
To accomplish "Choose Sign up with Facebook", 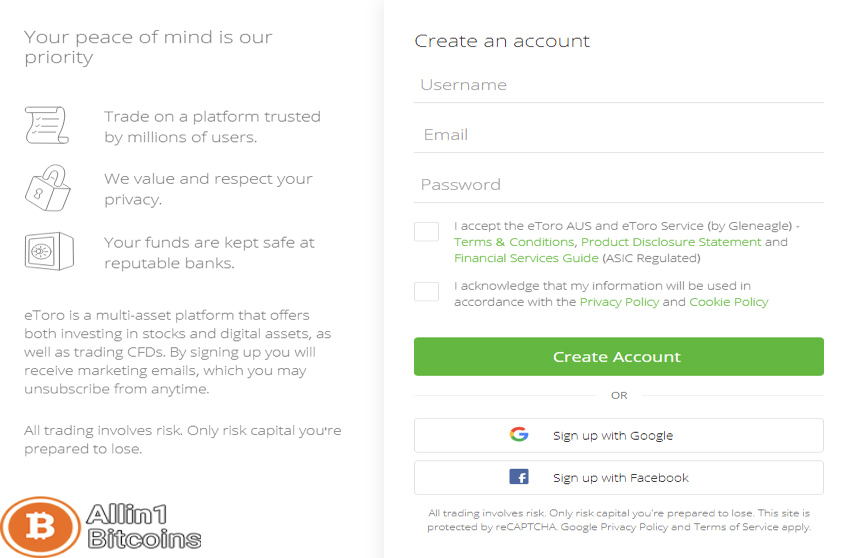I will pos(619,477).
